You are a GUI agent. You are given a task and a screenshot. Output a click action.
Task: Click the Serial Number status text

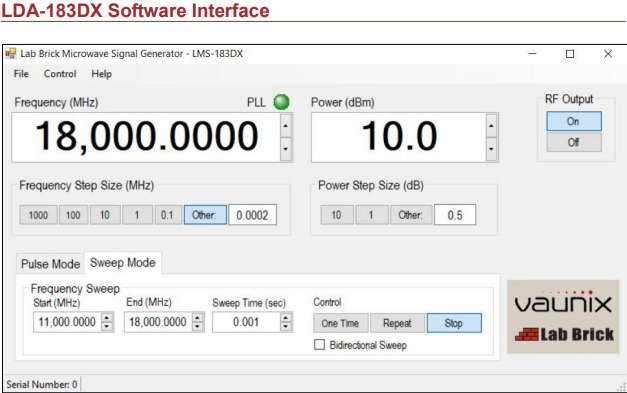[42, 385]
